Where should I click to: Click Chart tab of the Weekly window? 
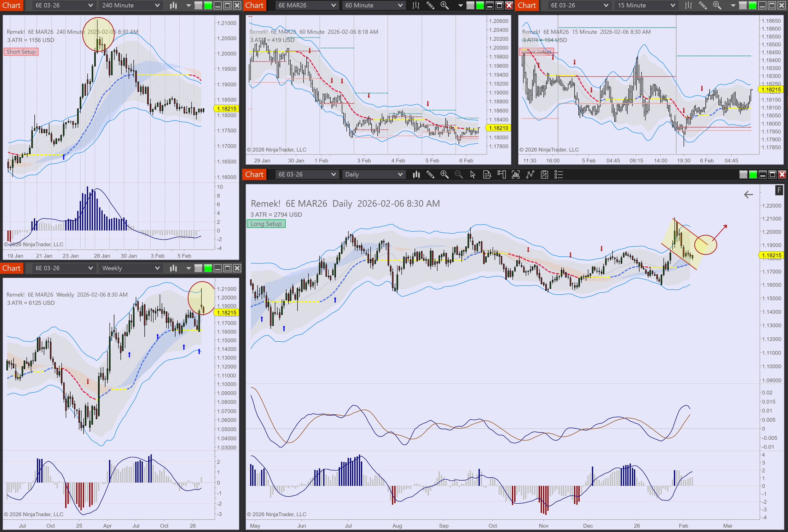[x=12, y=268]
